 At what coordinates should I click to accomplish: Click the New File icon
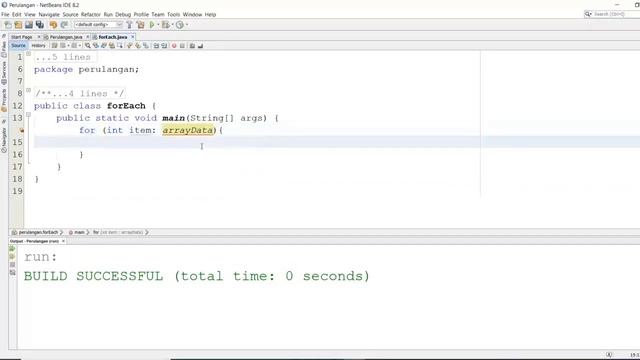[x=8, y=25]
